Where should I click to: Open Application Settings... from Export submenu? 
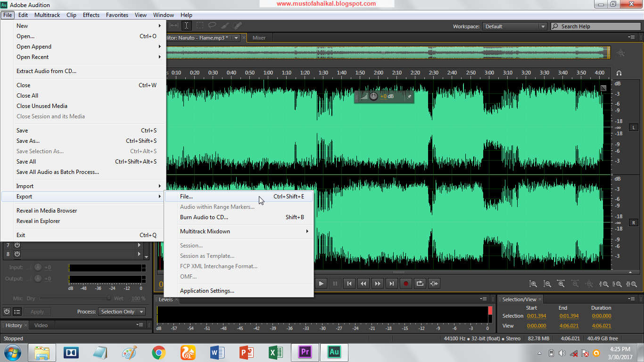point(239,291)
